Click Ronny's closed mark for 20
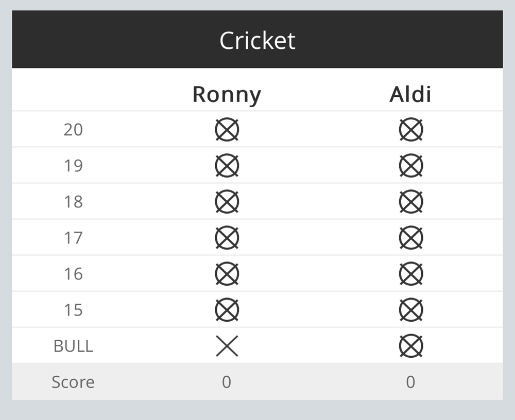The height and width of the screenshot is (420, 515). (227, 129)
